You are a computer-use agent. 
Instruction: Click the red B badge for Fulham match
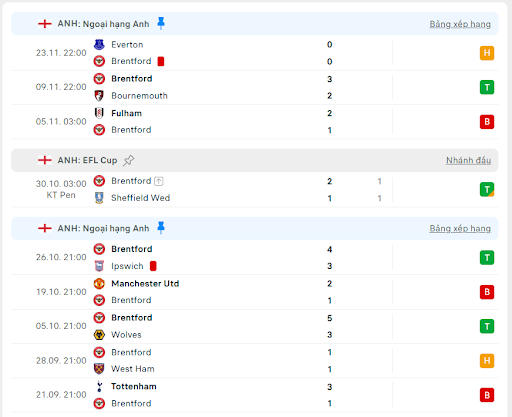click(487, 122)
